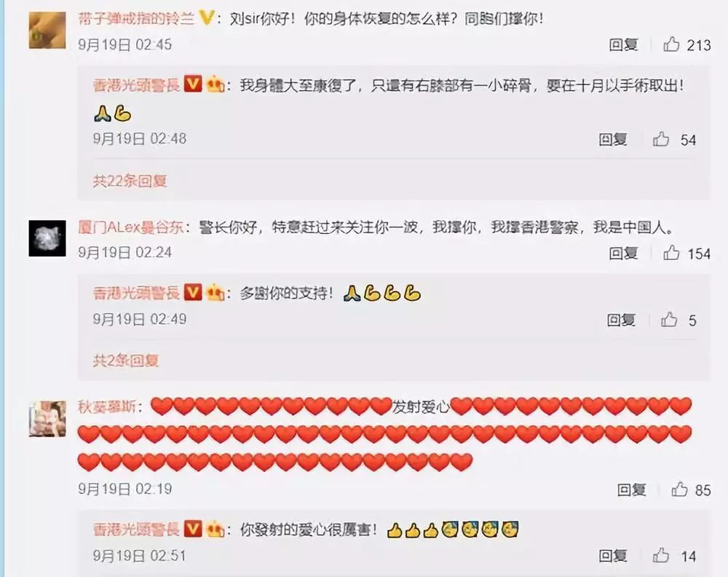Image resolution: width=728 pixels, height=577 pixels.
Task: Click verified V badge beside 带子弹戒指的铃兰
Action: (x=206, y=19)
